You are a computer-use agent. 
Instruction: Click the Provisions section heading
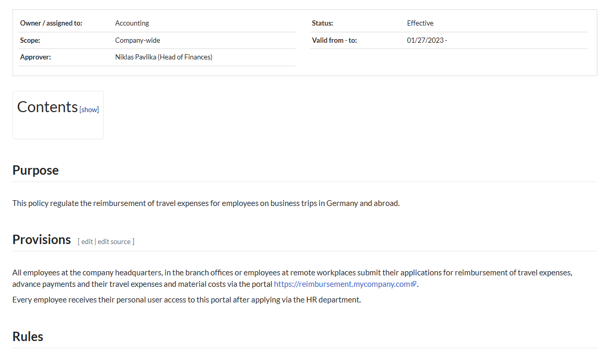tap(42, 240)
